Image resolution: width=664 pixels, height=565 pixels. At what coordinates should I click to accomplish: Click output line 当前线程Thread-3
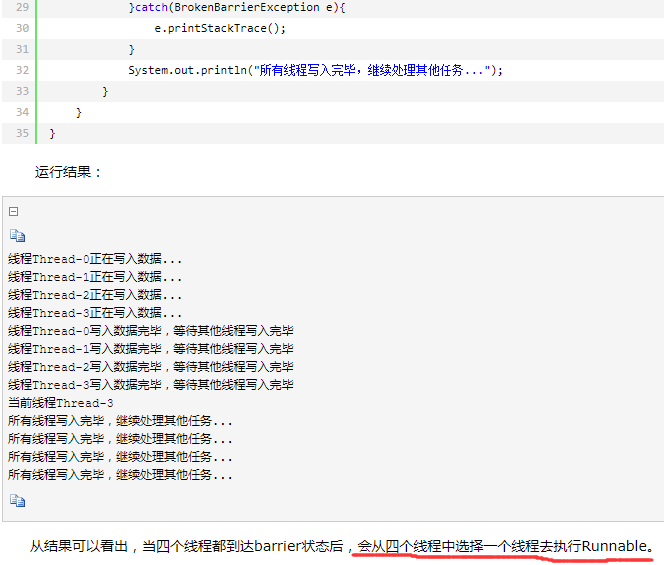point(61,403)
